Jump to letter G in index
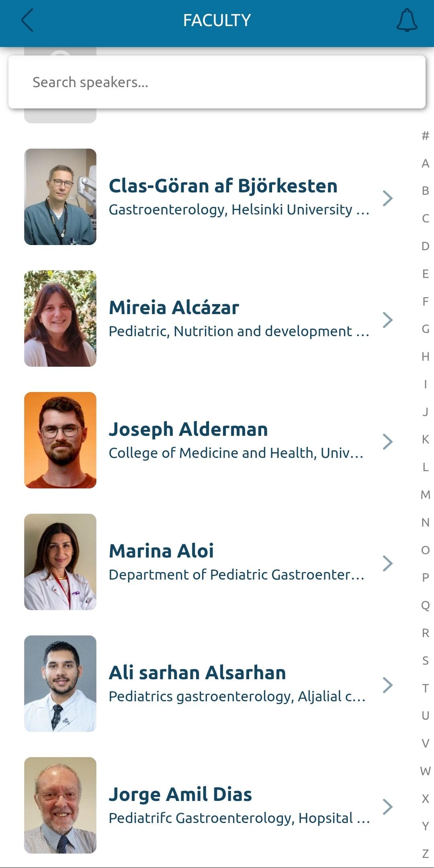This screenshot has width=434, height=868. pyautogui.click(x=425, y=329)
